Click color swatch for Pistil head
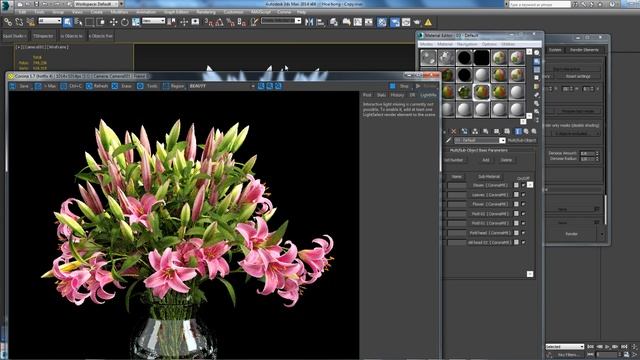640x360 pixels. (x=516, y=233)
